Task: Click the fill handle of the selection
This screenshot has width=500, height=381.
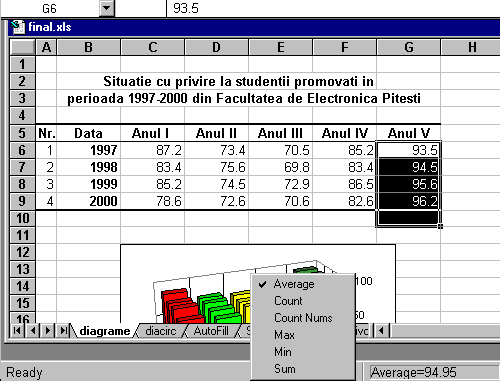Action: (x=440, y=226)
